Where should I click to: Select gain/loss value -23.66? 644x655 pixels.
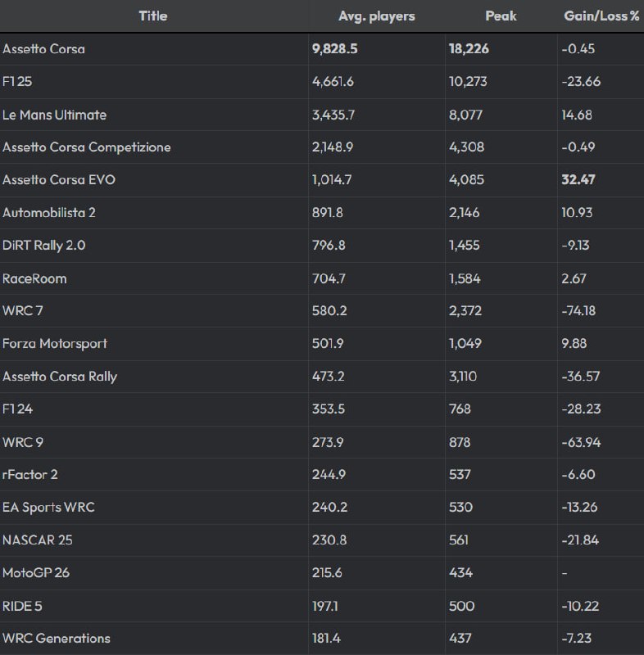click(581, 81)
